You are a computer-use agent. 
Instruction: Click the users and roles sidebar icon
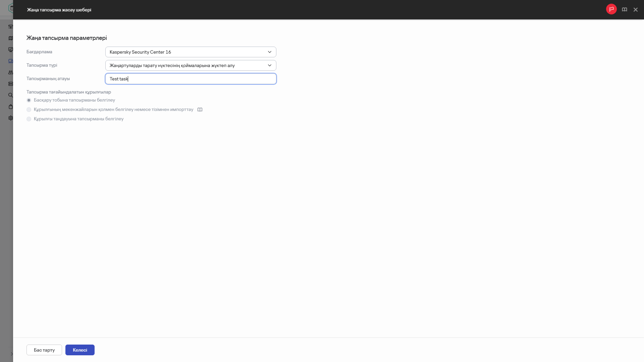coord(11,72)
